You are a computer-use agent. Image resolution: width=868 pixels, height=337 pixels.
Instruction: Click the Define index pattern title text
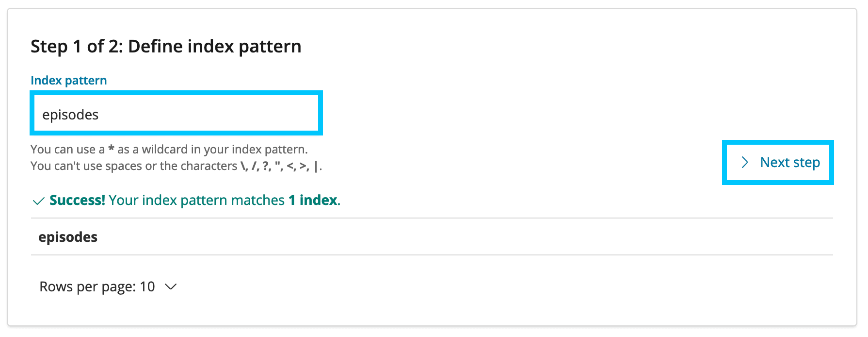pyautogui.click(x=214, y=47)
